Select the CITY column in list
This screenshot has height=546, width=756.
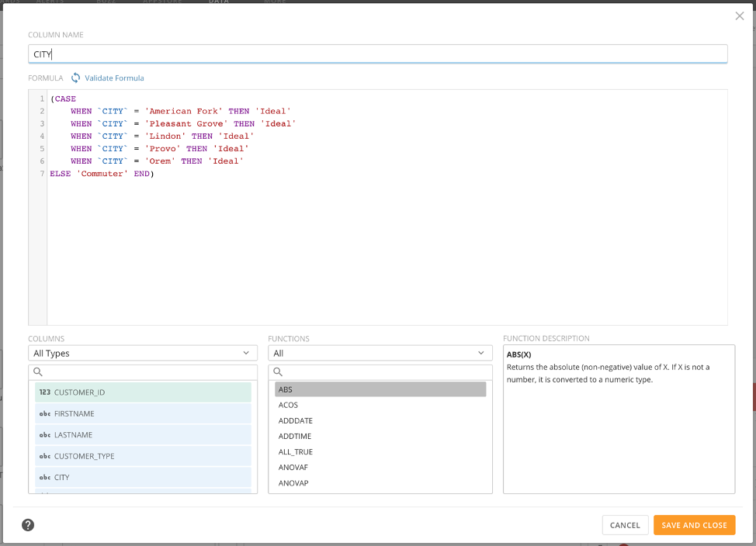click(x=143, y=477)
